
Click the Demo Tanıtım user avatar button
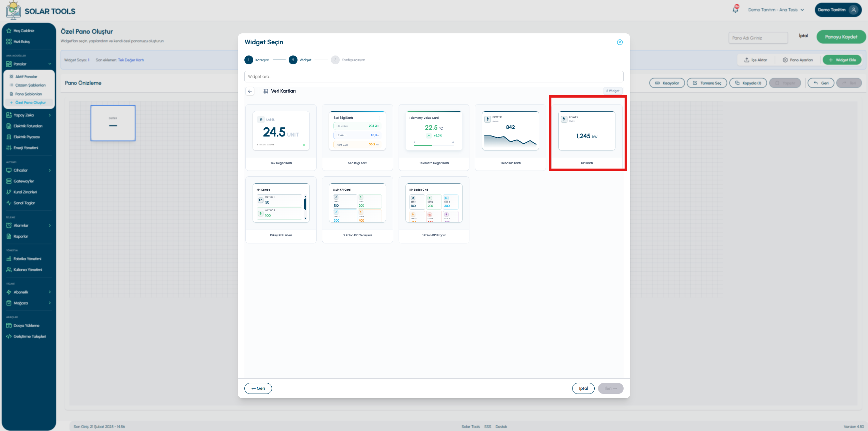coord(838,10)
